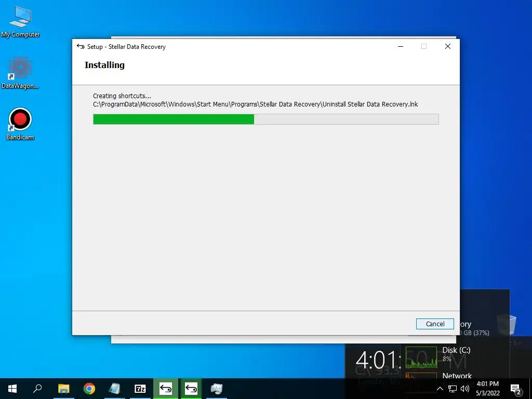Open the notification center icon
The height and width of the screenshot is (399, 532).
coord(516,389)
